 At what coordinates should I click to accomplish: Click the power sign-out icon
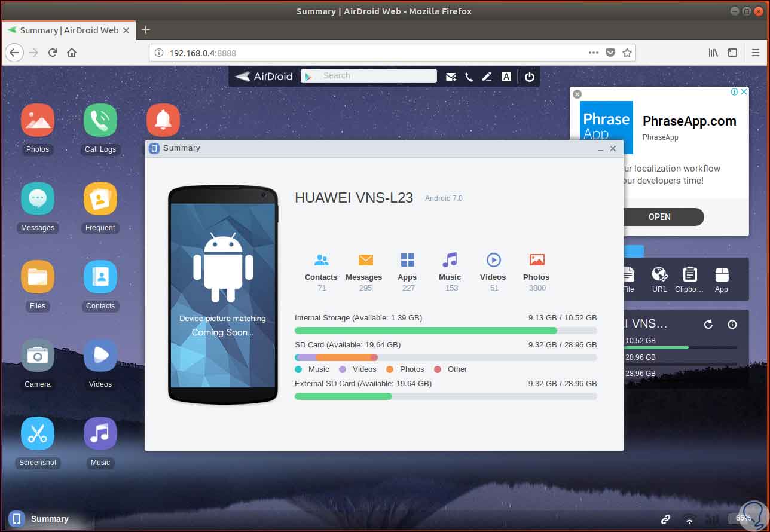click(529, 77)
